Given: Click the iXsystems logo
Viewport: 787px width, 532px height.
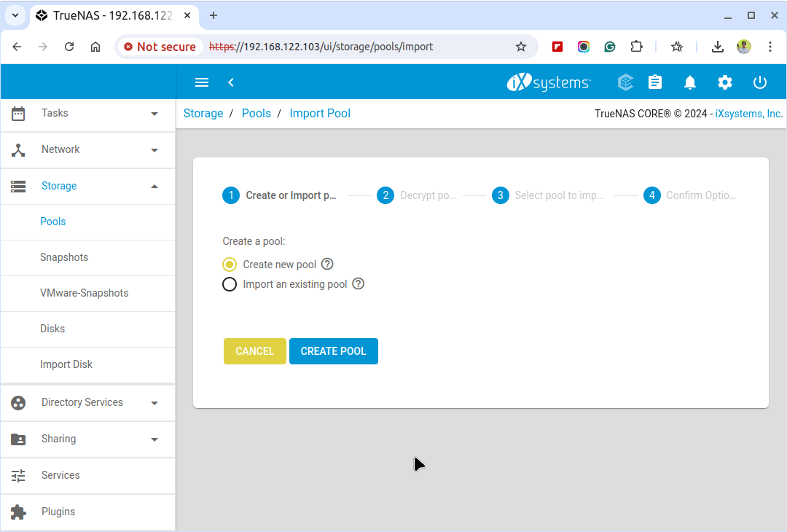Looking at the screenshot, I should [x=549, y=82].
